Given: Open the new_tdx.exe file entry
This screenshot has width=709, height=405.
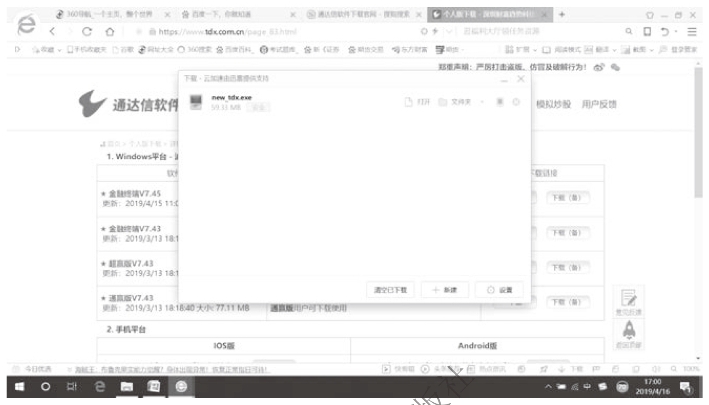Looking at the screenshot, I should [x=231, y=98].
